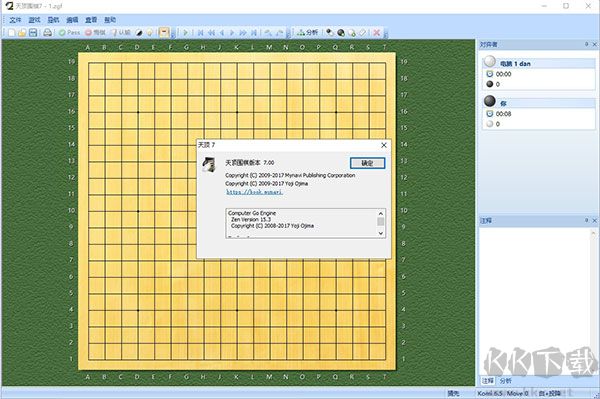Image resolution: width=600 pixels, height=399 pixels.
Task: Start playback with the green play arrow
Action: [x=186, y=33]
